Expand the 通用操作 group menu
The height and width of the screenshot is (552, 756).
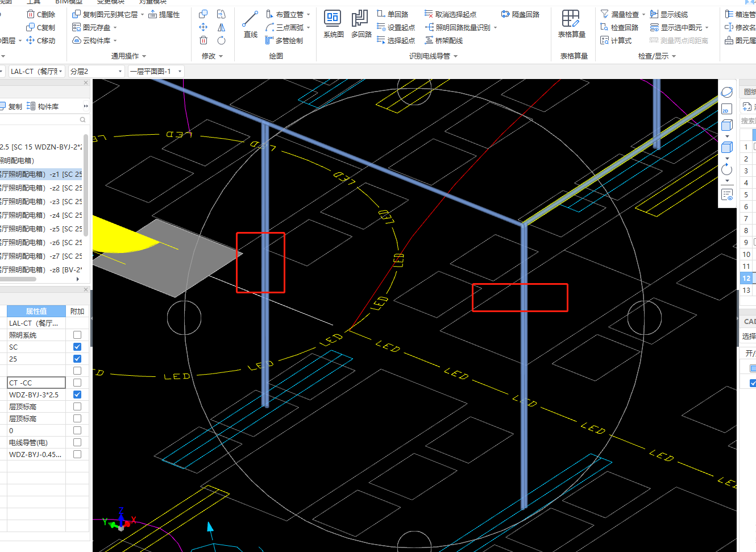128,56
